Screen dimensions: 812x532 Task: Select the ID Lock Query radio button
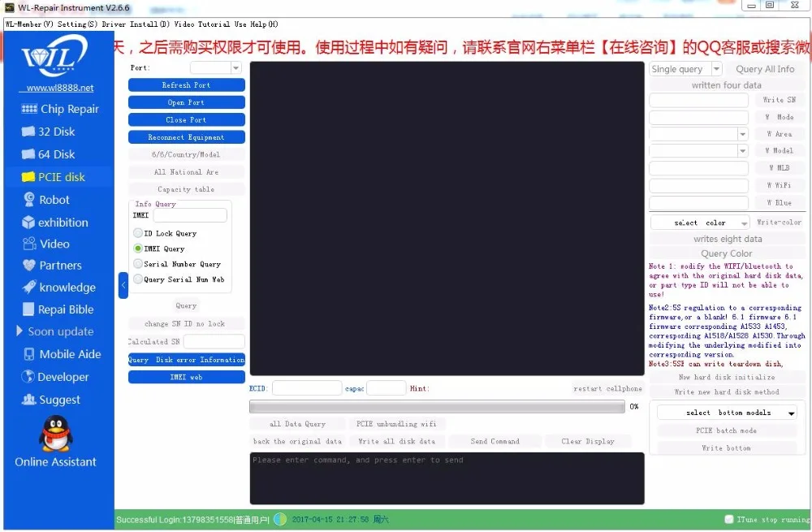click(138, 233)
